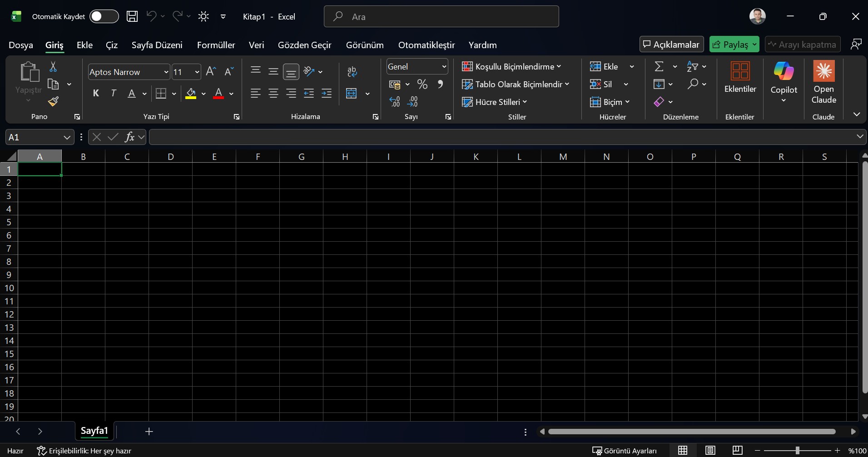Enable wrap text (Metni Kaydır)
The image size is (868, 457).
click(x=352, y=72)
